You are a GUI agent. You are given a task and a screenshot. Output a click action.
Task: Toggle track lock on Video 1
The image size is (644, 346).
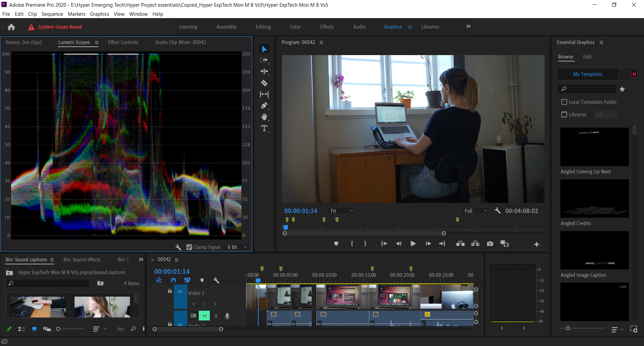(x=170, y=291)
